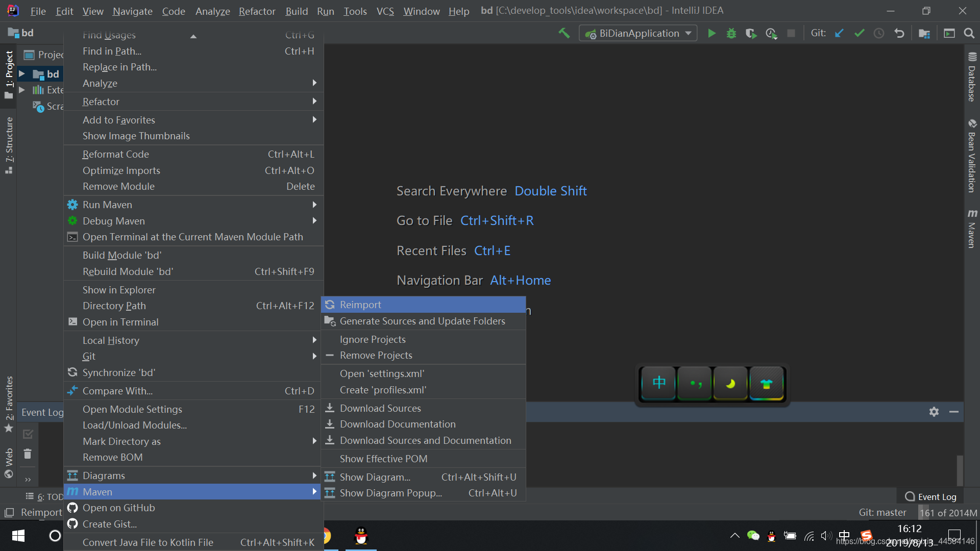Expand Add to Favorites submenu
The height and width of the screenshot is (551, 980).
(x=193, y=120)
